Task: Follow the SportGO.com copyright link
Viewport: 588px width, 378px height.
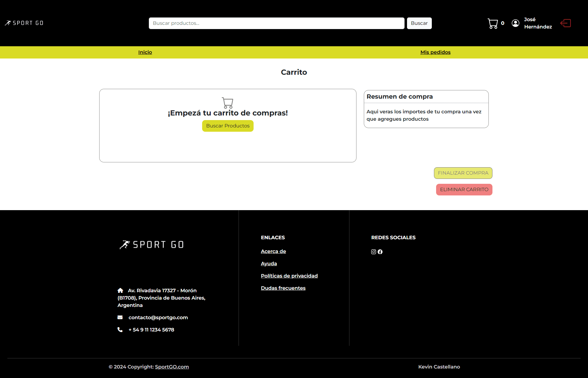Action: [172, 367]
